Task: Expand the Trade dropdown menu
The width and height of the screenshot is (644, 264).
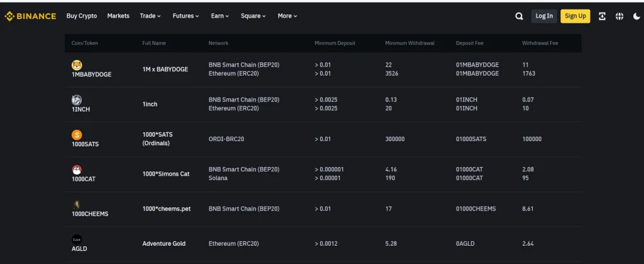Action: click(x=150, y=16)
